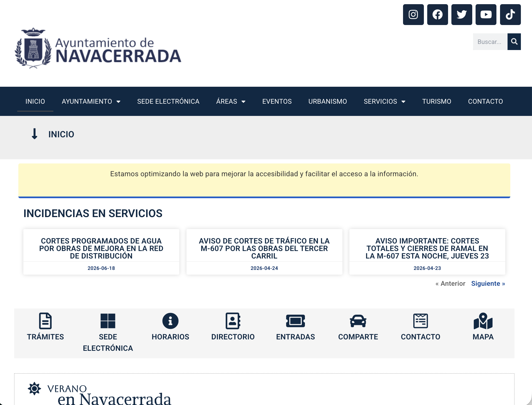Click the yellow web optimization notice text
This screenshot has width=532, height=405.
point(264,174)
